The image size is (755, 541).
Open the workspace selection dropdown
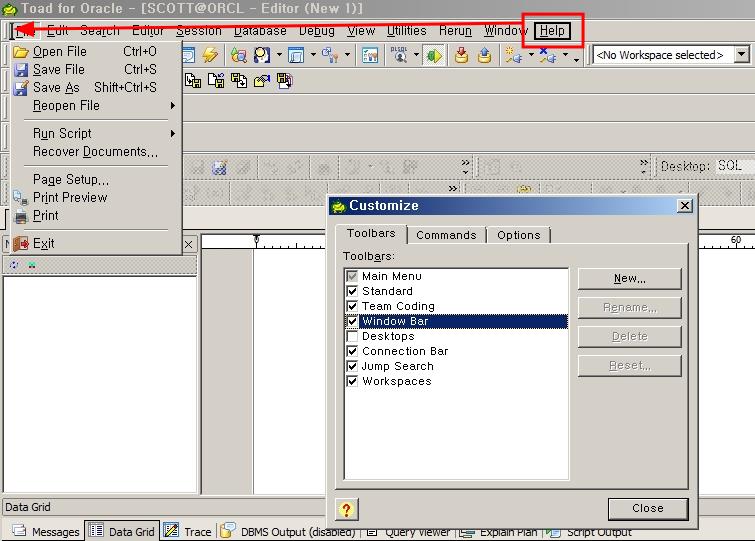click(741, 55)
